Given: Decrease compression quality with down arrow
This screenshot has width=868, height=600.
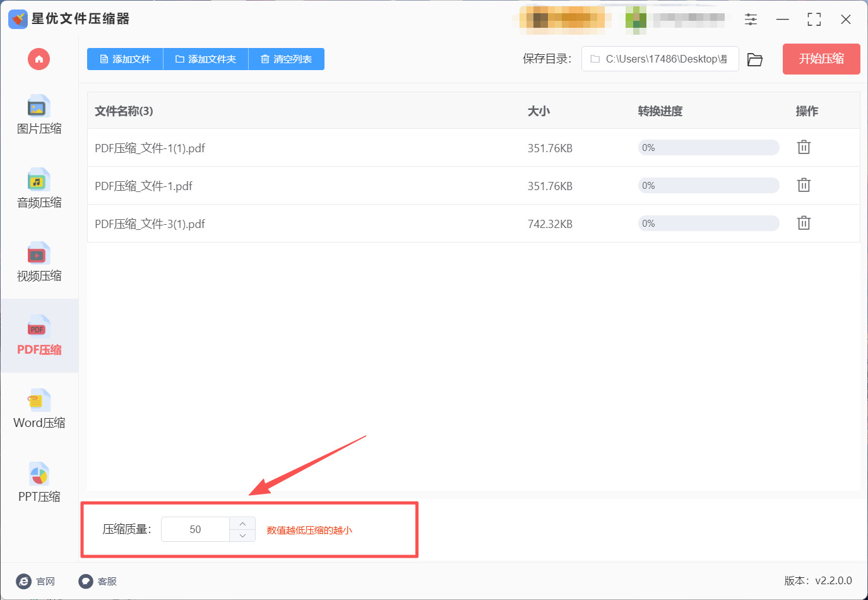Looking at the screenshot, I should pos(242,536).
